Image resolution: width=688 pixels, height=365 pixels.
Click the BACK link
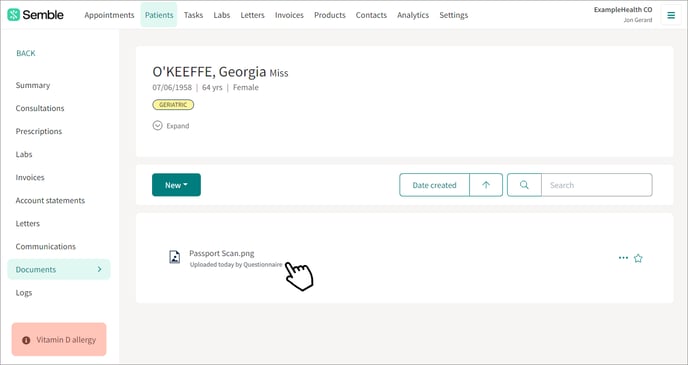pos(26,53)
